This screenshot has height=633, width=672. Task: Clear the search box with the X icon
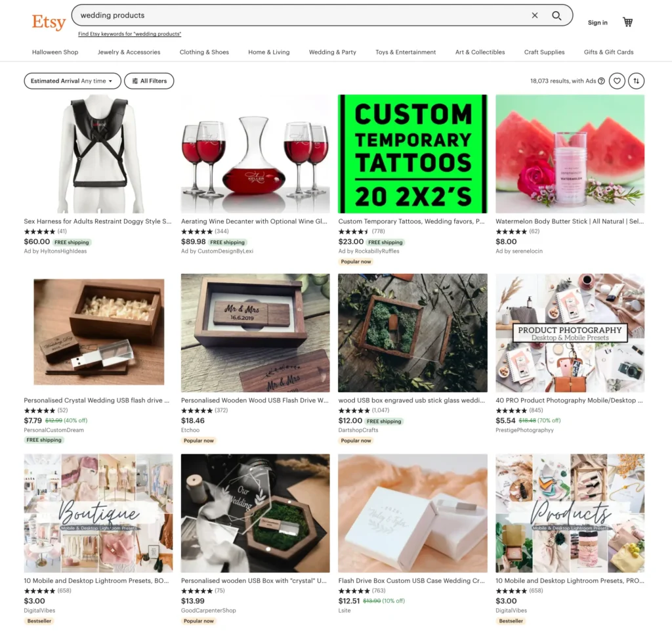pyautogui.click(x=534, y=16)
